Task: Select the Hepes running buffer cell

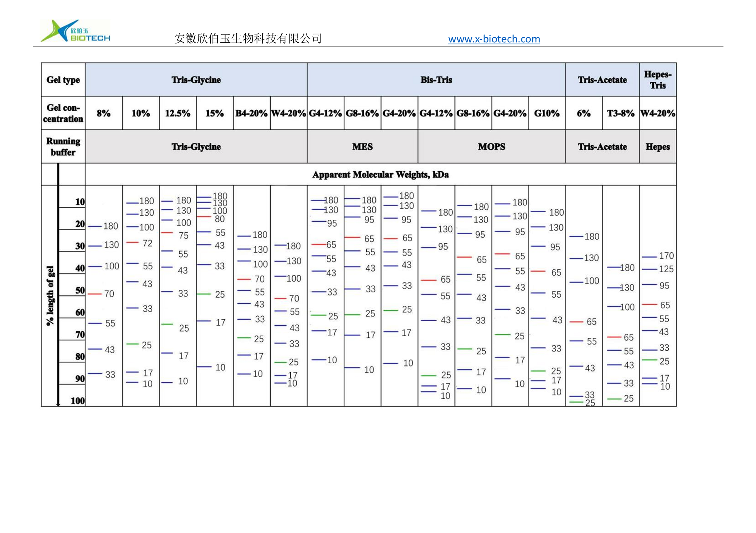Action: (658, 147)
